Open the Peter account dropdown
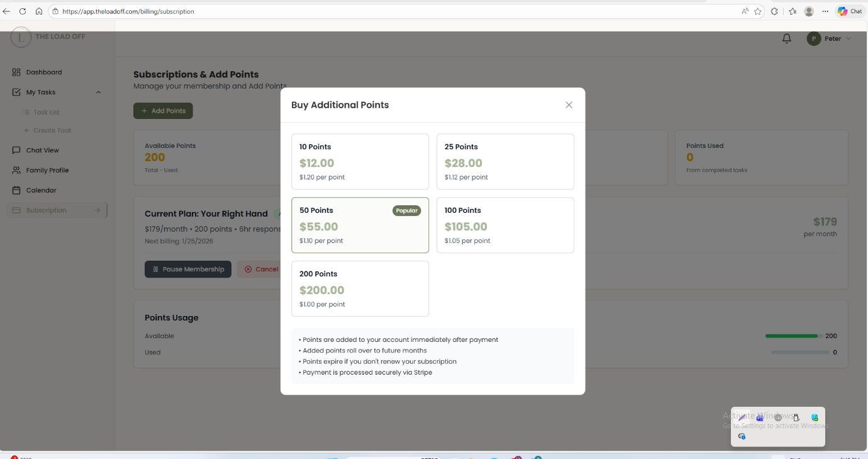Screen dimensions: 868x459 [829, 38]
